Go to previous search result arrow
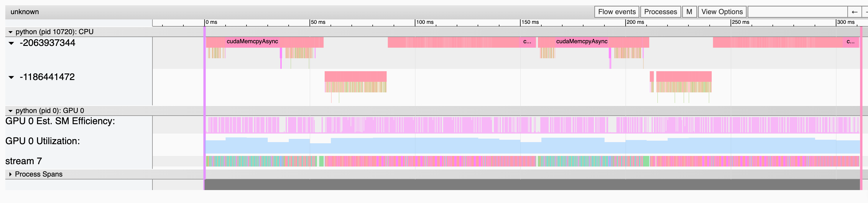868x203 pixels. pos(854,12)
